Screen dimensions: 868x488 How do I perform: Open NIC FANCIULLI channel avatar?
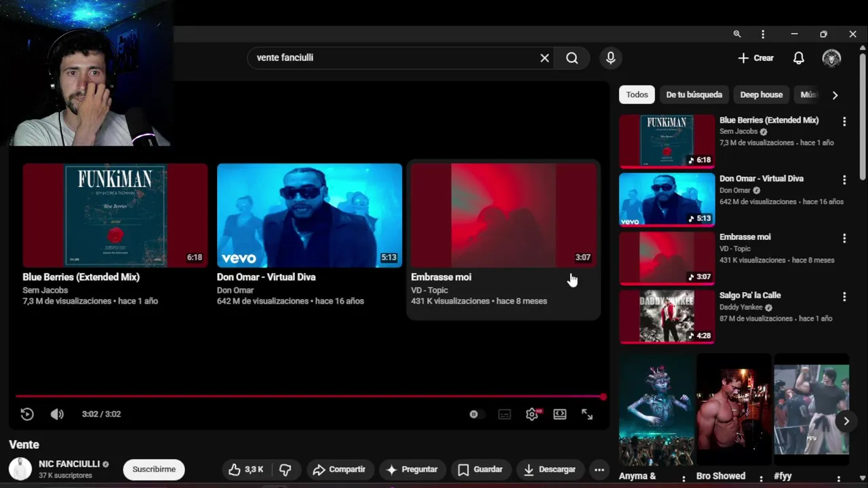tap(20, 469)
